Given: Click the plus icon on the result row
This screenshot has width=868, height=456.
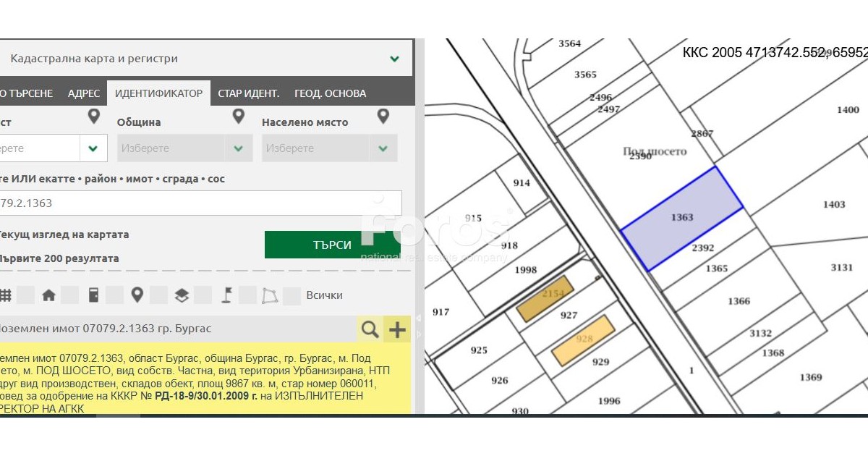Looking at the screenshot, I should 397,329.
